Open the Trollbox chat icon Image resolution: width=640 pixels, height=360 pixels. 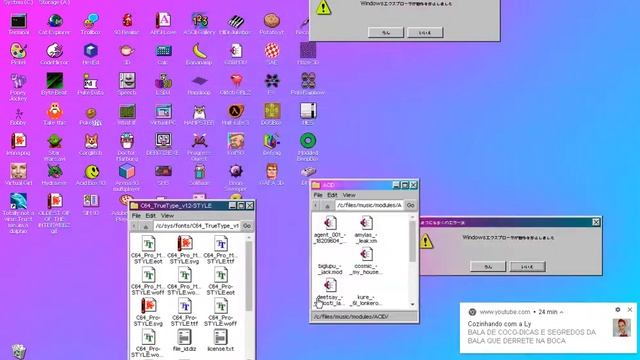tap(90, 24)
